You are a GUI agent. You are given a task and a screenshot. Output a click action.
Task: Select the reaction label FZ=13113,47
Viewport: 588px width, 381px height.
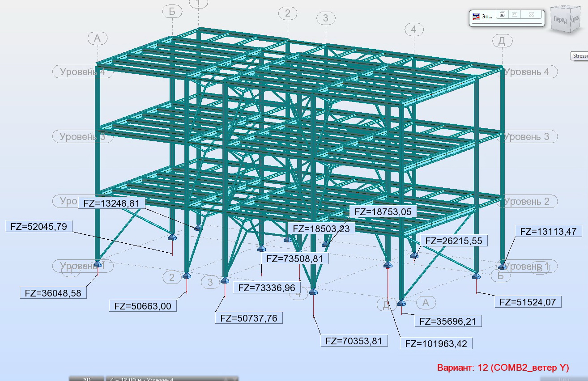[549, 231]
